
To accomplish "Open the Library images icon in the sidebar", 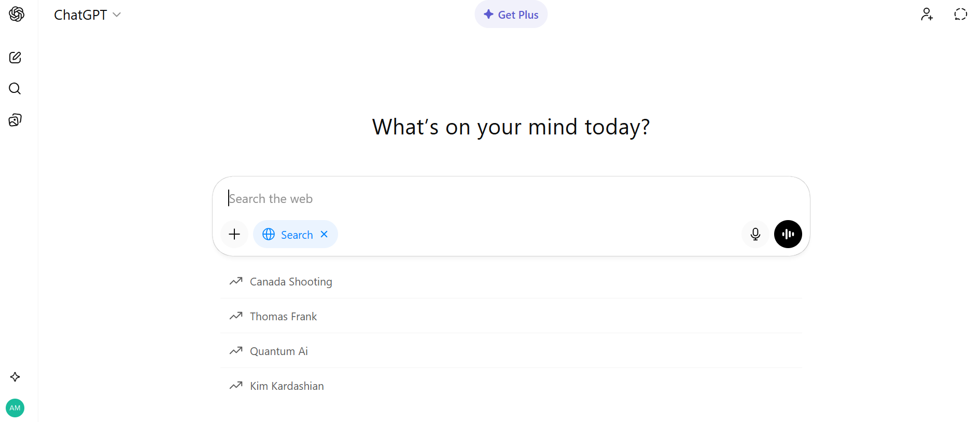I will [x=15, y=120].
